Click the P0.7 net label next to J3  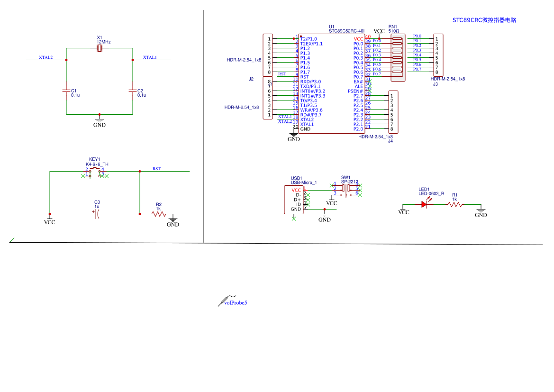pos(417,69)
